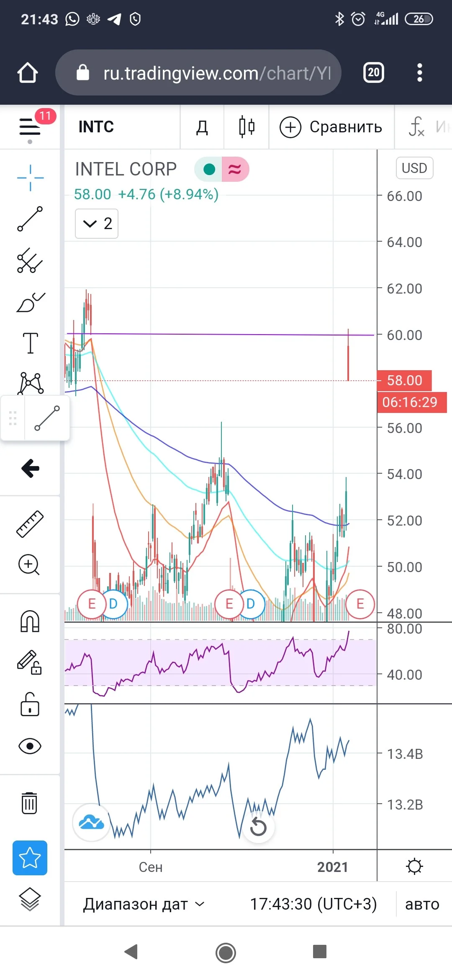Image resolution: width=452 pixels, height=980 pixels.
Task: Tap the Android back navigation button
Action: point(131,952)
